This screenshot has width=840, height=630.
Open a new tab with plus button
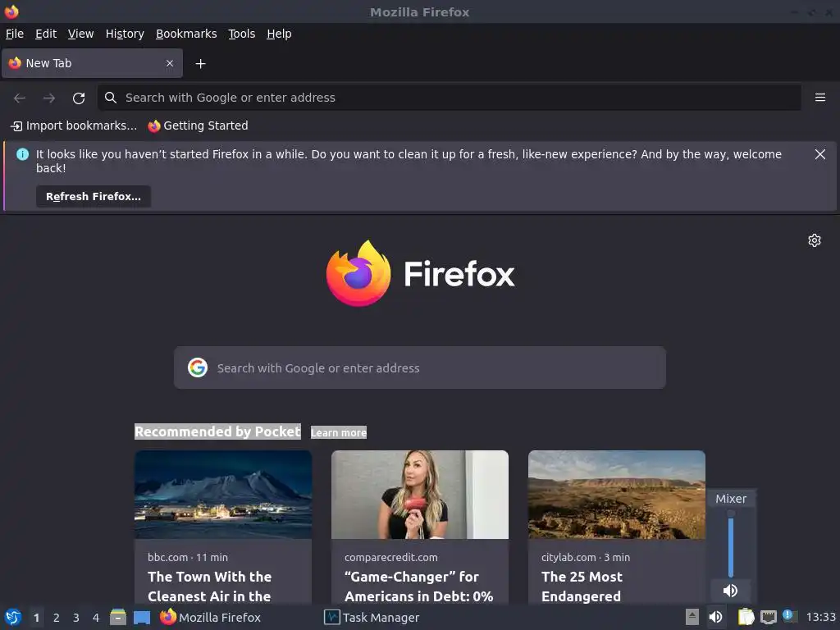(200, 64)
